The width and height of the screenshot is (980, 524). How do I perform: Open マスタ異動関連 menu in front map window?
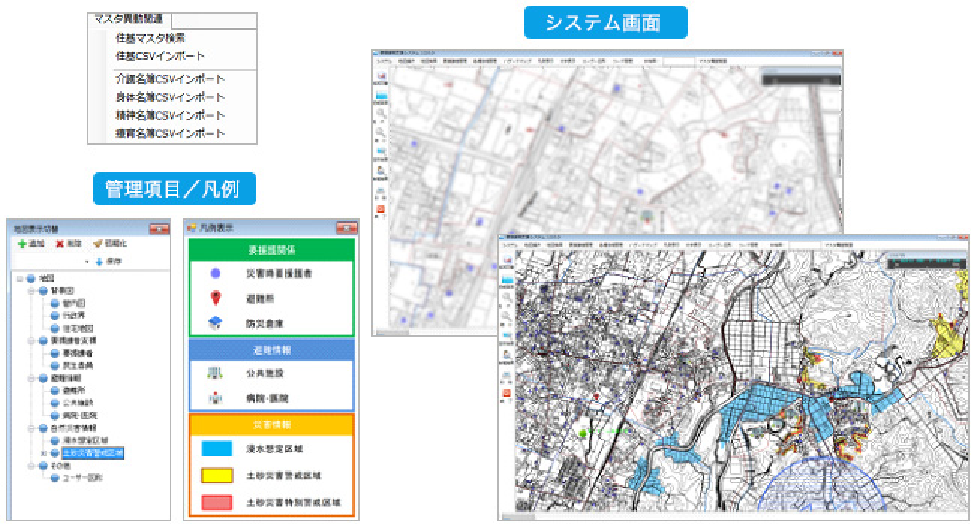839,245
